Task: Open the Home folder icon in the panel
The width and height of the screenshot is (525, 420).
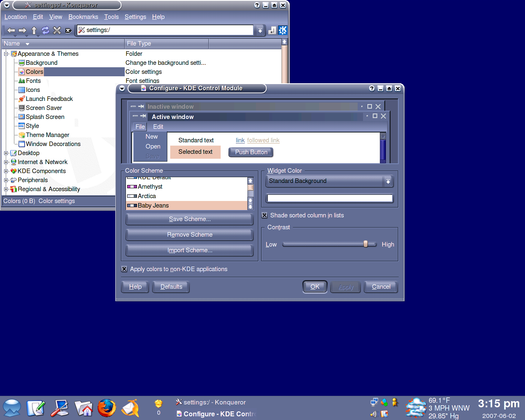Action: click(x=83, y=408)
